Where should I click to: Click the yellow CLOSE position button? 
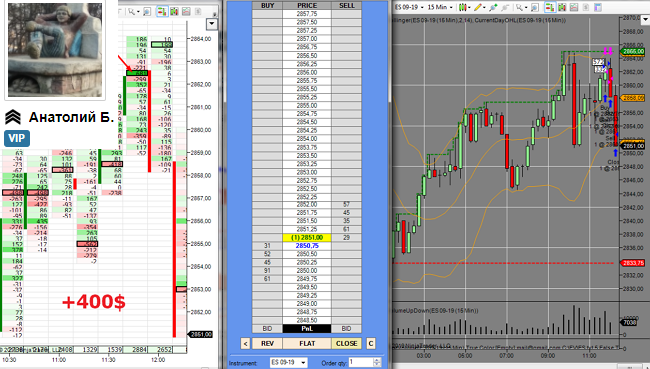coord(347,343)
